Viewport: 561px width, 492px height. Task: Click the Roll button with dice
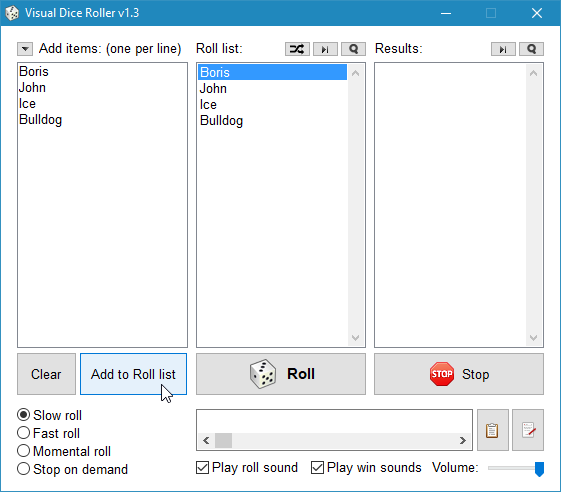click(x=281, y=374)
